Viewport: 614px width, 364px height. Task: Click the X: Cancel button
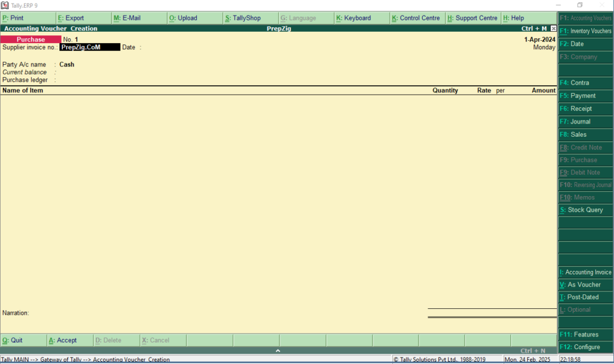point(163,341)
